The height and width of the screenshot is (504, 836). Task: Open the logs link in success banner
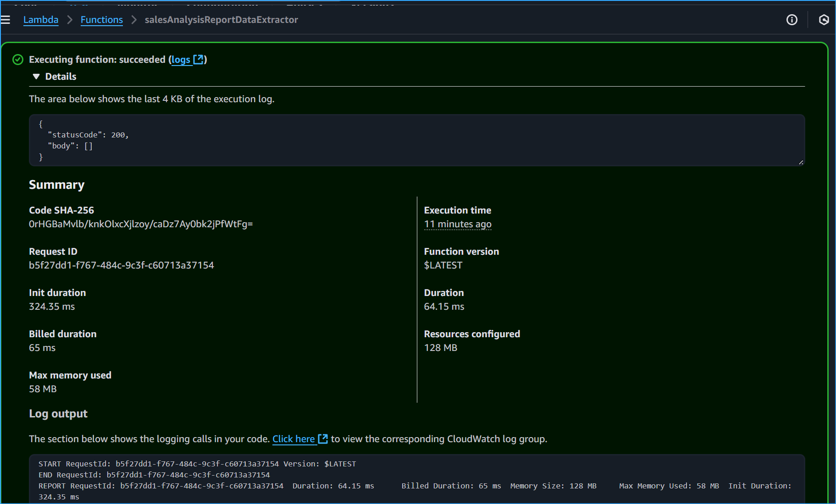coord(181,60)
